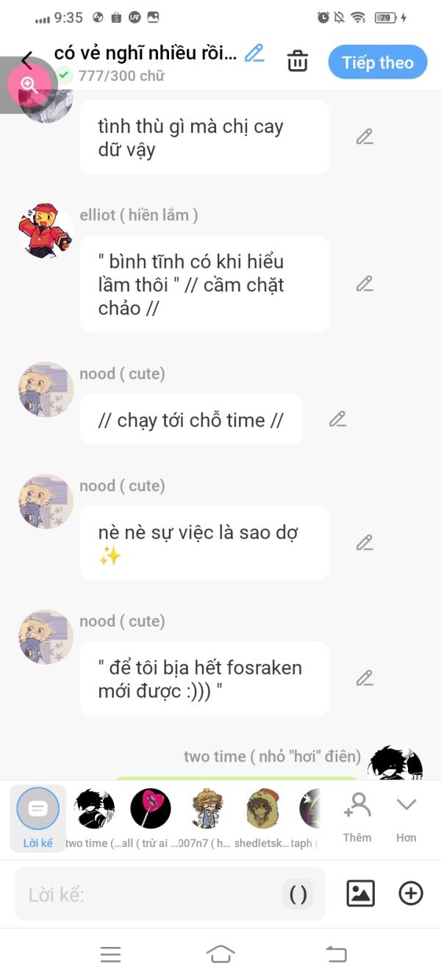This screenshot has width=441, height=980.
Task: Select the shedletsky character avatar
Action: point(263,809)
